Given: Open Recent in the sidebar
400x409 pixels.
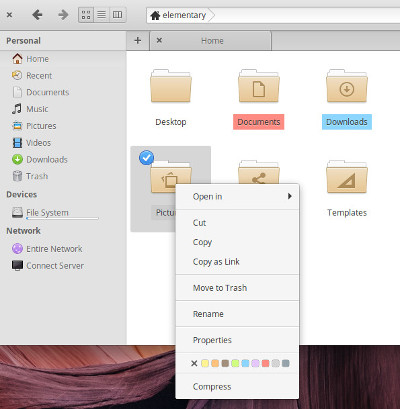Looking at the screenshot, I should tap(32, 76).
